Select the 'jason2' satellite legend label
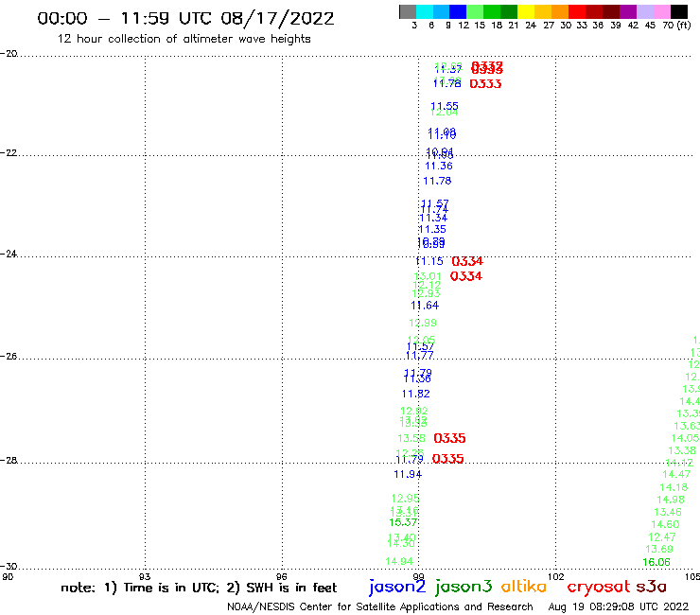The height and width of the screenshot is (615, 700). (397, 587)
